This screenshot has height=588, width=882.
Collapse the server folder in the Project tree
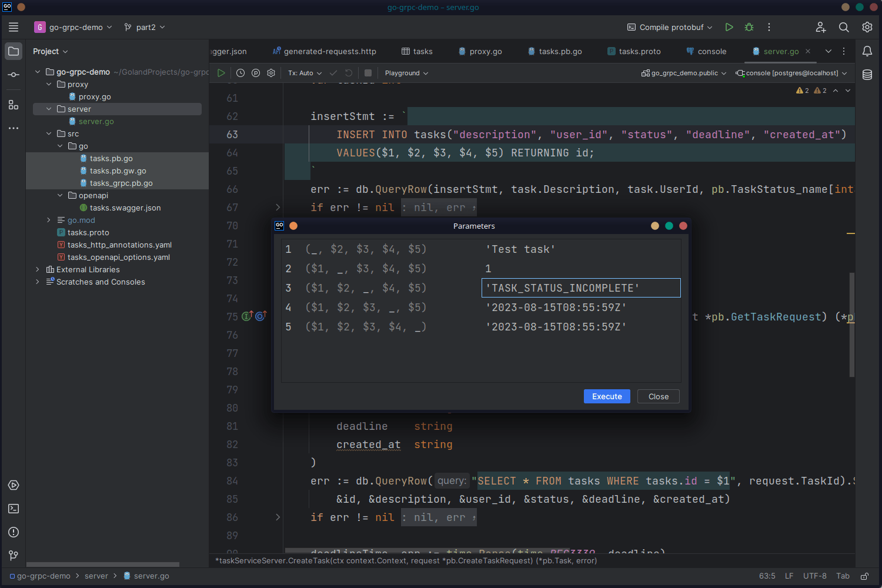48,109
